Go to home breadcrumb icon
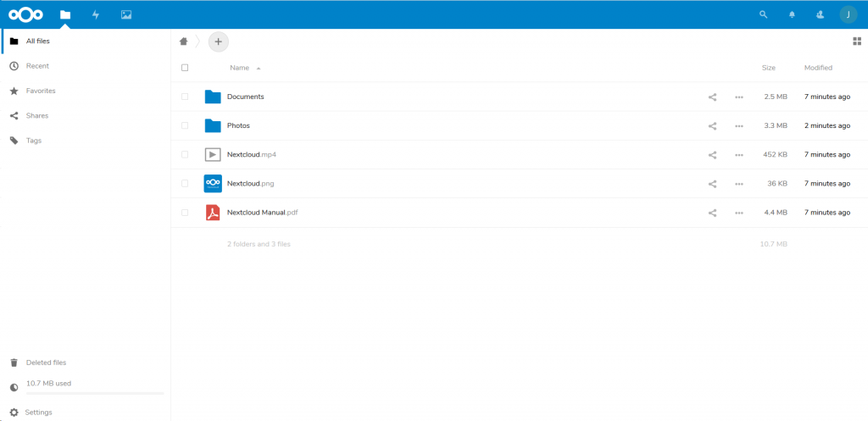 pos(184,41)
